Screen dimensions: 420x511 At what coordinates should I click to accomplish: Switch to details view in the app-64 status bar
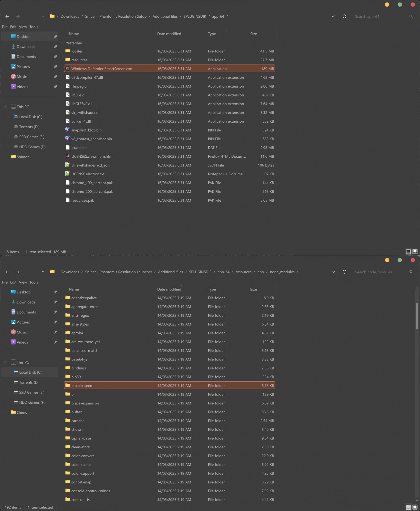pos(408,252)
